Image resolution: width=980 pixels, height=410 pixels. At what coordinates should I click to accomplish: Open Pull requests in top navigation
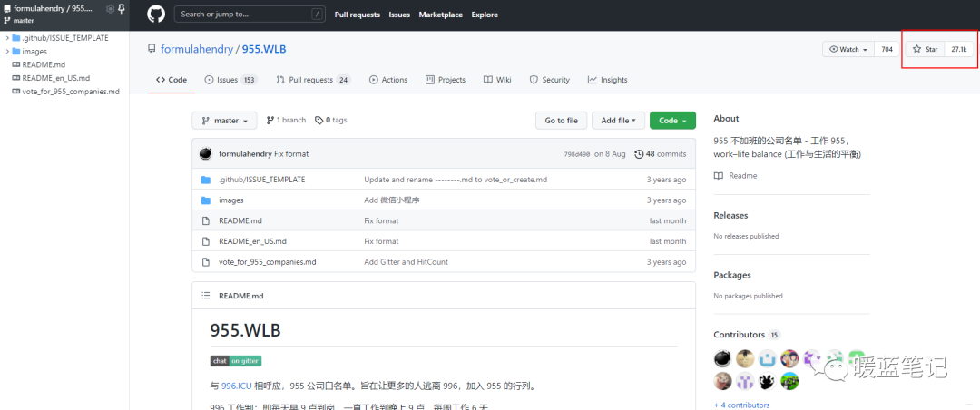coord(358,15)
